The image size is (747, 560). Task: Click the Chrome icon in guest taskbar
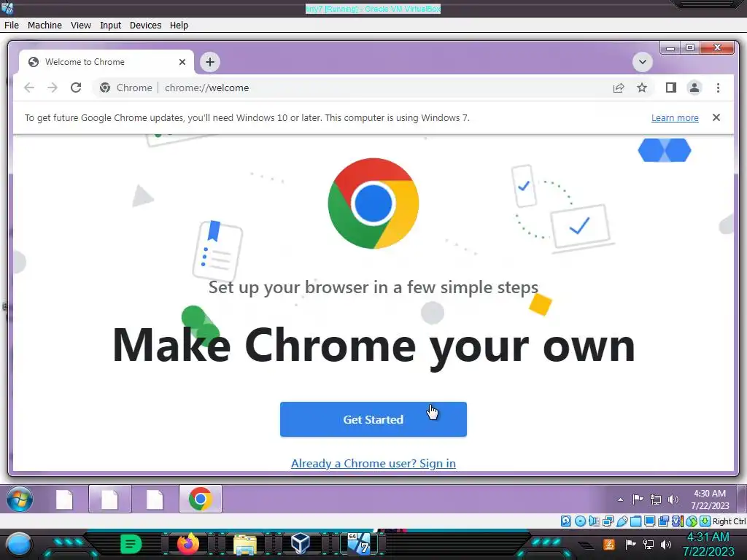tap(201, 499)
